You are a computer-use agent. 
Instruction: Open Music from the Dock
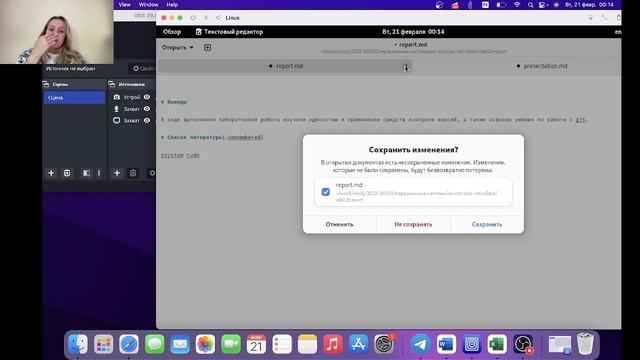pos(333,344)
